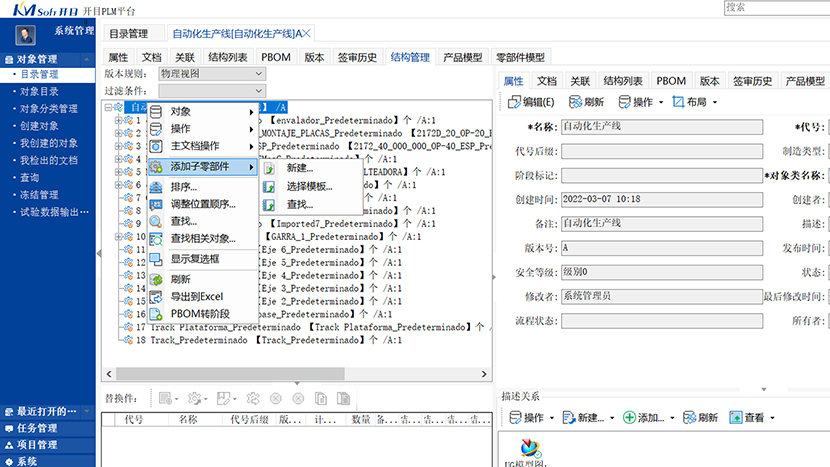Click the 刷新 refresh icon in properties toolbar
This screenshot has height=467, width=830.
click(575, 102)
